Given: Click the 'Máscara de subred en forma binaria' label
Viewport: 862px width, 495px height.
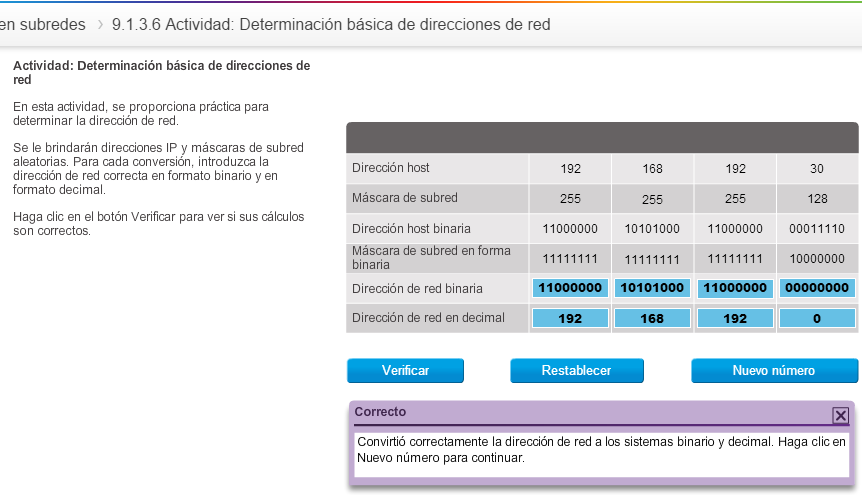Looking at the screenshot, I should click(x=432, y=257).
